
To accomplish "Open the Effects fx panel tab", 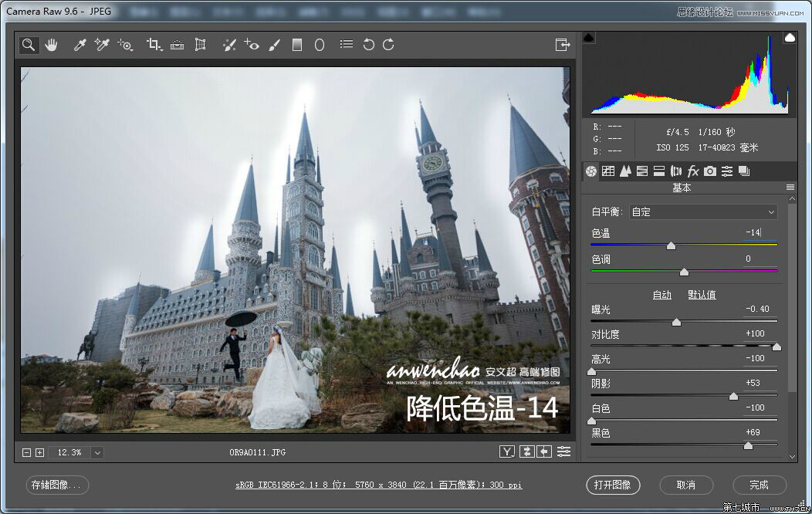I will 693,171.
